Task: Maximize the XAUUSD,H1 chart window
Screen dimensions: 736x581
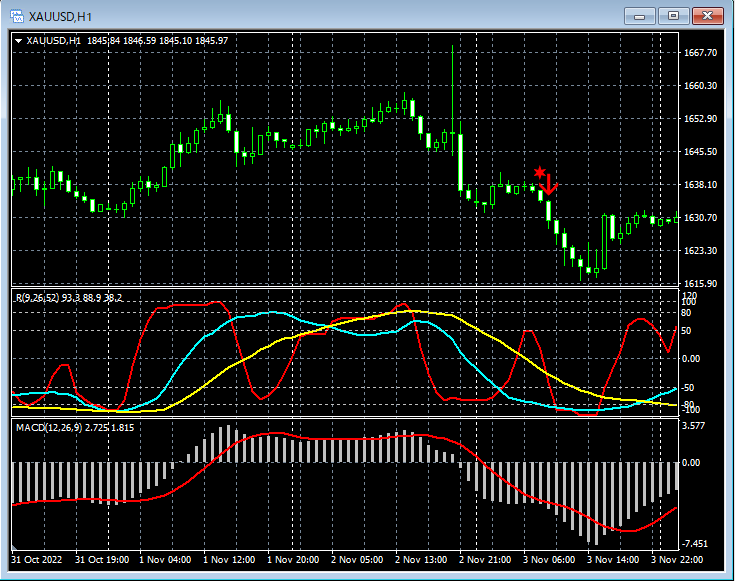Action: pyautogui.click(x=673, y=16)
